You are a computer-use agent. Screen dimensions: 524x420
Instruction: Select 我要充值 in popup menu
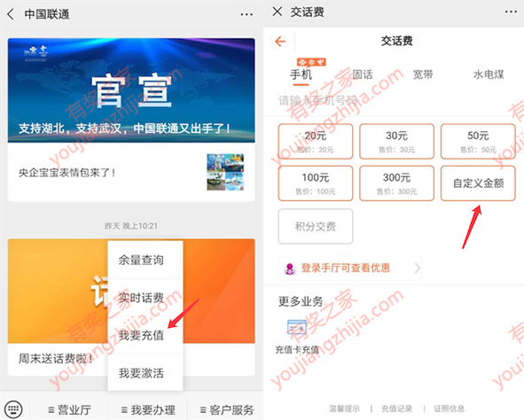pos(145,336)
